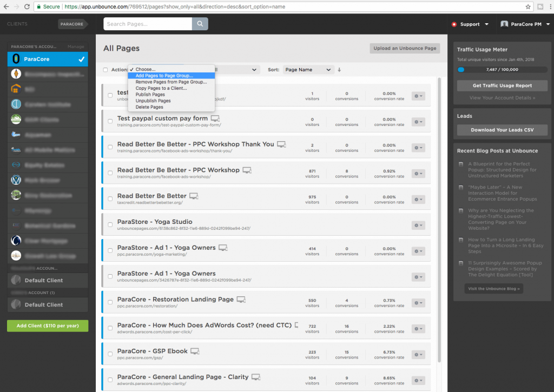Check the Read Better Be Better - PPC Workshop checkbox
Viewport: 554px width, 392px height.
[x=110, y=172]
